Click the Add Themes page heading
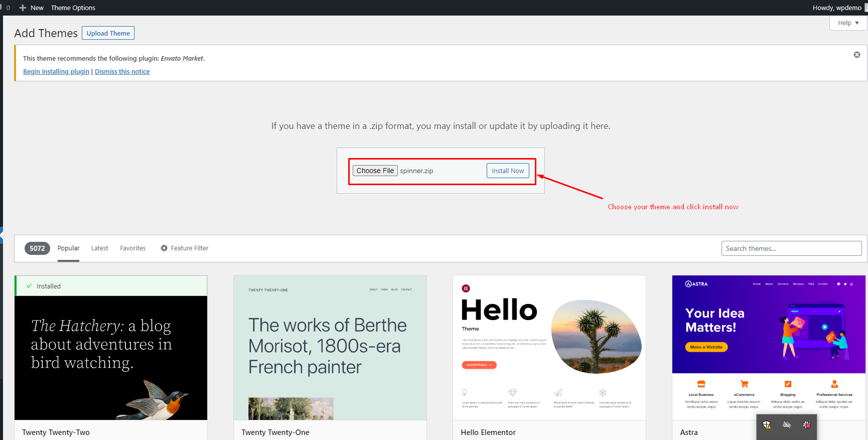868x440 pixels. 46,33
